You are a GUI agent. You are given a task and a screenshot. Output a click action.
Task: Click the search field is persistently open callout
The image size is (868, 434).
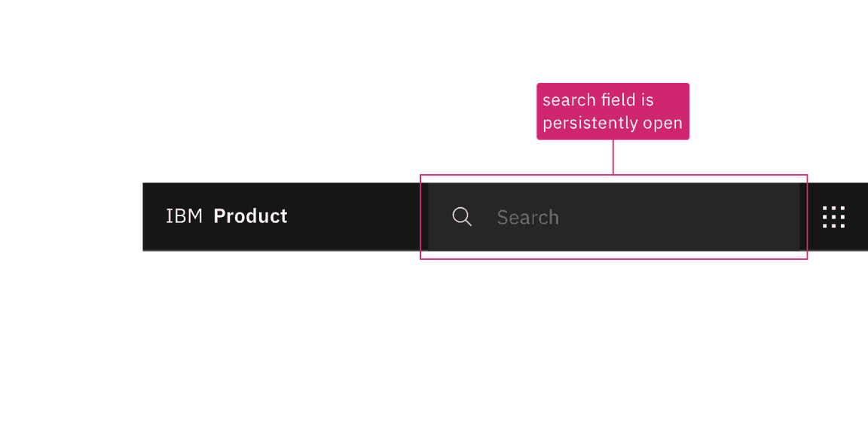(613, 111)
